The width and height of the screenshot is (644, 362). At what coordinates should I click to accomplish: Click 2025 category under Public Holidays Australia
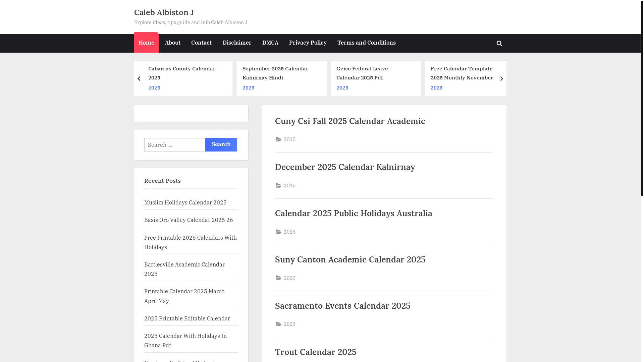(x=290, y=232)
